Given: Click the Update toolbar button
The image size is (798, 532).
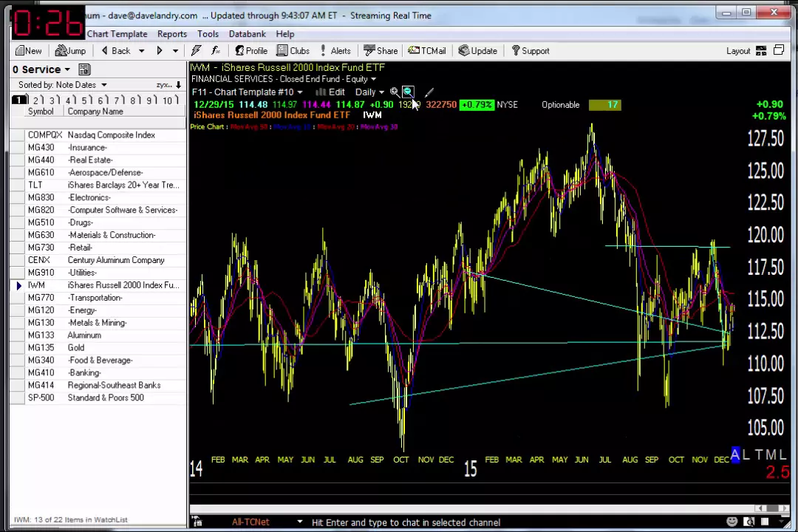Looking at the screenshot, I should [477, 50].
